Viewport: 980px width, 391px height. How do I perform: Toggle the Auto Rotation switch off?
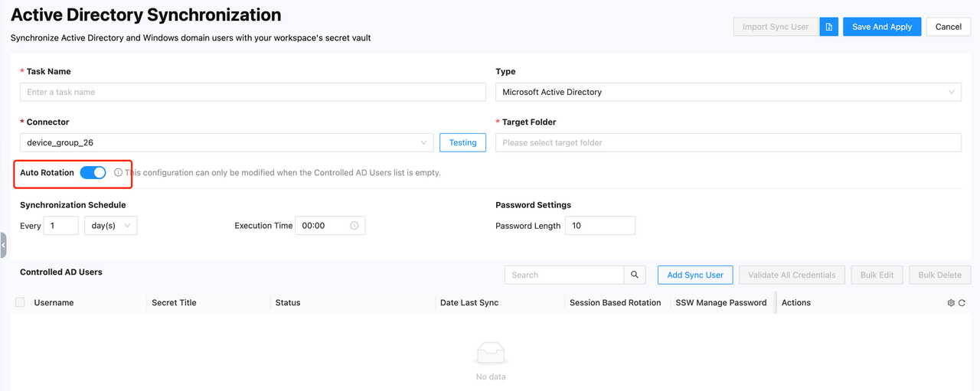(x=93, y=173)
